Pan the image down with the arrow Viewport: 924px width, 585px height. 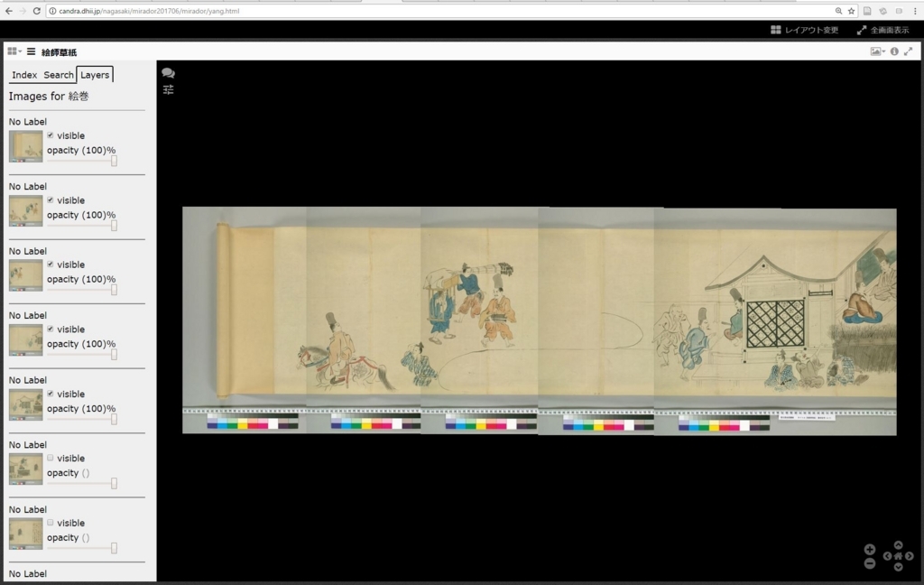tap(898, 567)
